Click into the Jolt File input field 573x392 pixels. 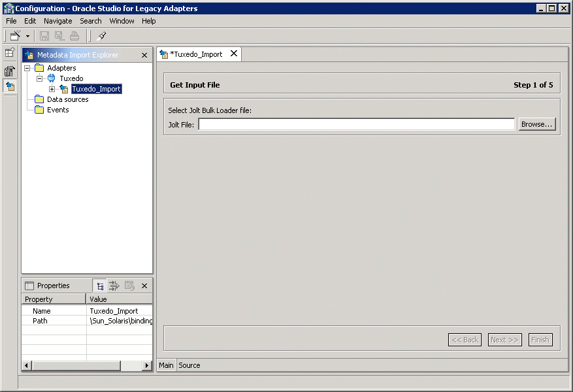pos(356,124)
